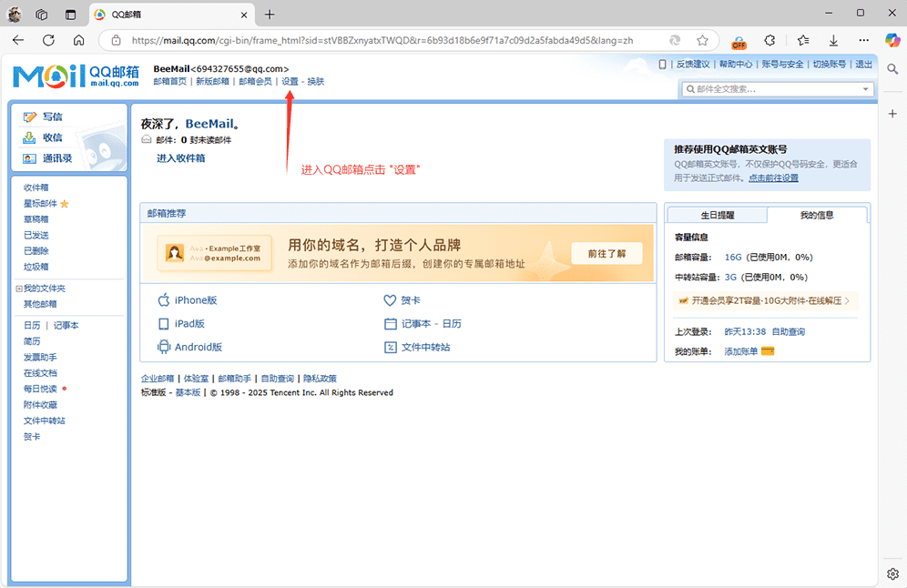Click the envelope icon beside 邮件
The image size is (907, 588).
pyautogui.click(x=147, y=140)
